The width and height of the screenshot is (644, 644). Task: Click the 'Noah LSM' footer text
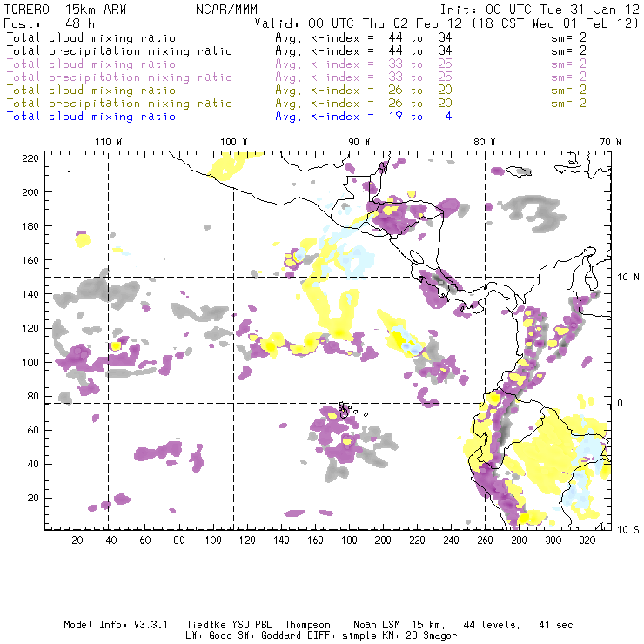tap(377, 625)
